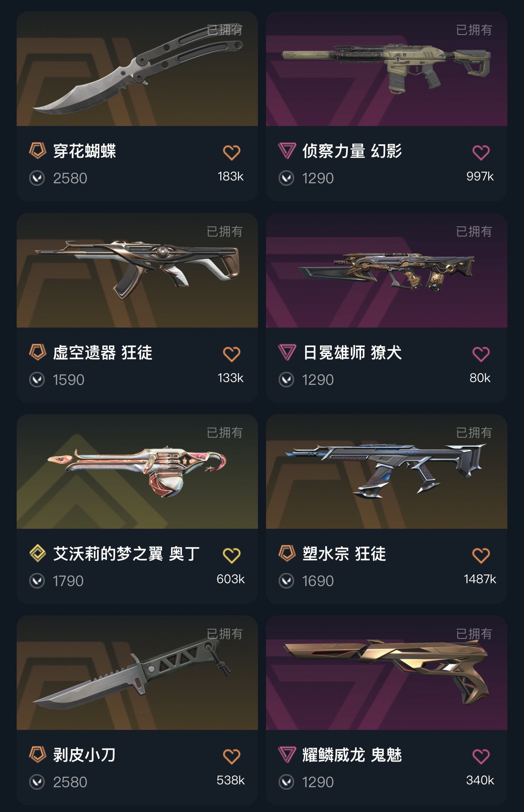This screenshot has width=524, height=812.
Task: Select the 剥皮小刀 knife thumbnail
Action: coord(137,673)
